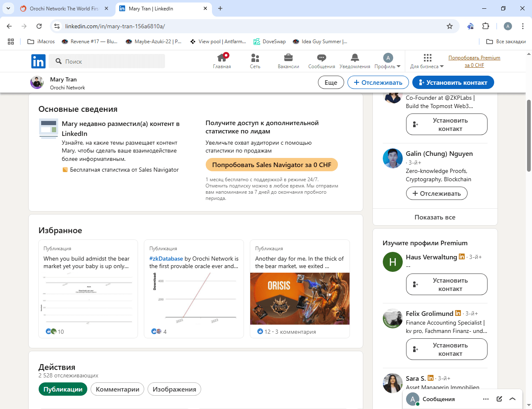Click the Premium badge next to Felix Grolimund
Screen dimensions: 532x409
coord(458,313)
